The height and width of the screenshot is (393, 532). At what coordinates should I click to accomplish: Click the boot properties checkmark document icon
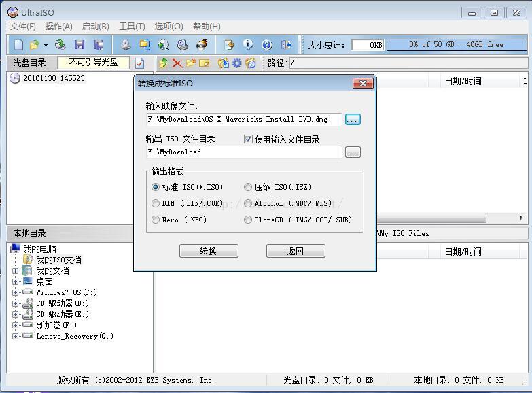pos(139,63)
